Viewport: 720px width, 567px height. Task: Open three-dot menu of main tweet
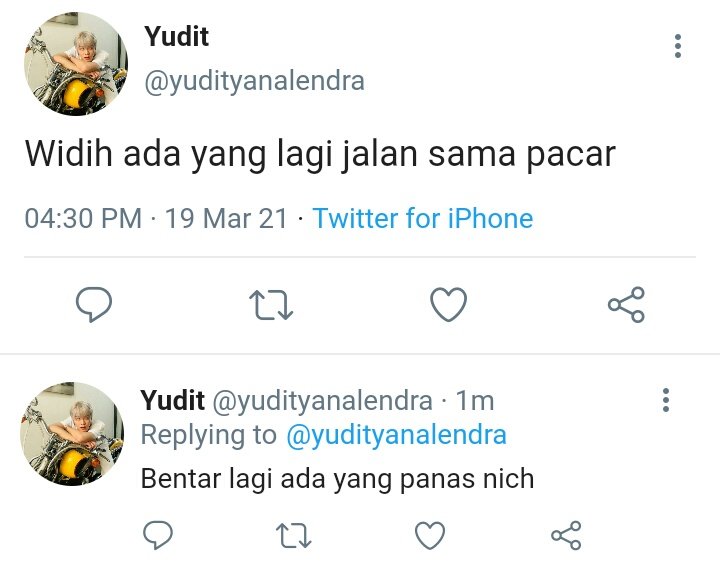678,46
